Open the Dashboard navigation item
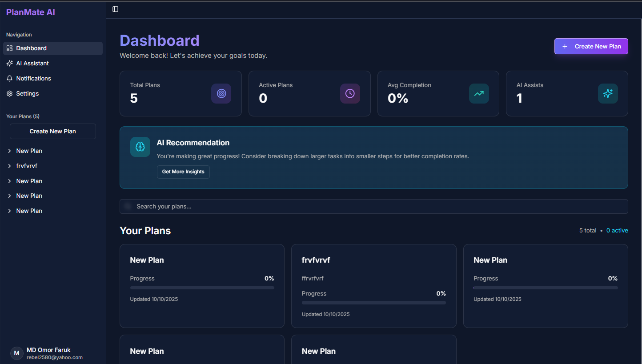This screenshot has height=364, width=642. click(x=31, y=48)
